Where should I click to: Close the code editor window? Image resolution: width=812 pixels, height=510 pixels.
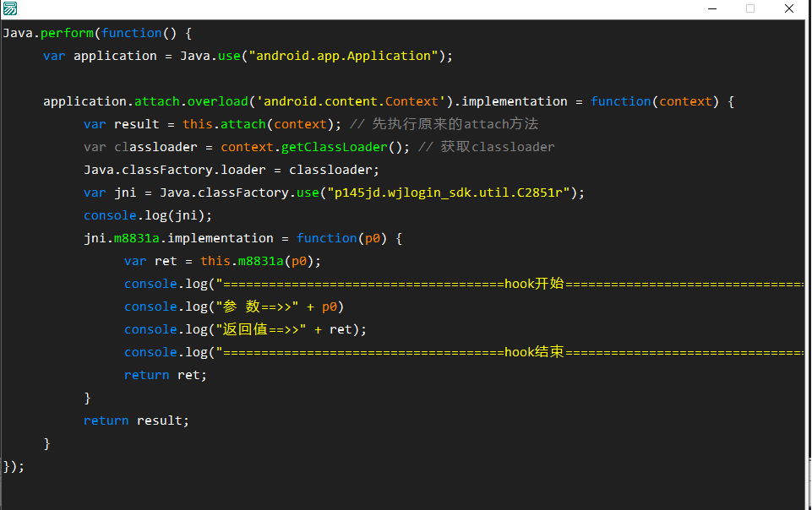788,8
